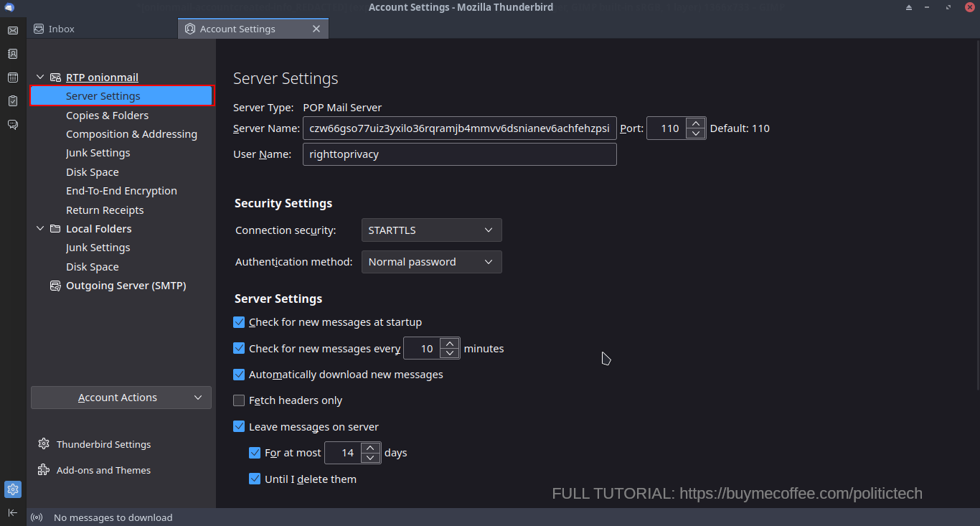Image resolution: width=980 pixels, height=526 pixels.
Task: Click the RTP onionmail account mail icon
Action: (x=55, y=78)
